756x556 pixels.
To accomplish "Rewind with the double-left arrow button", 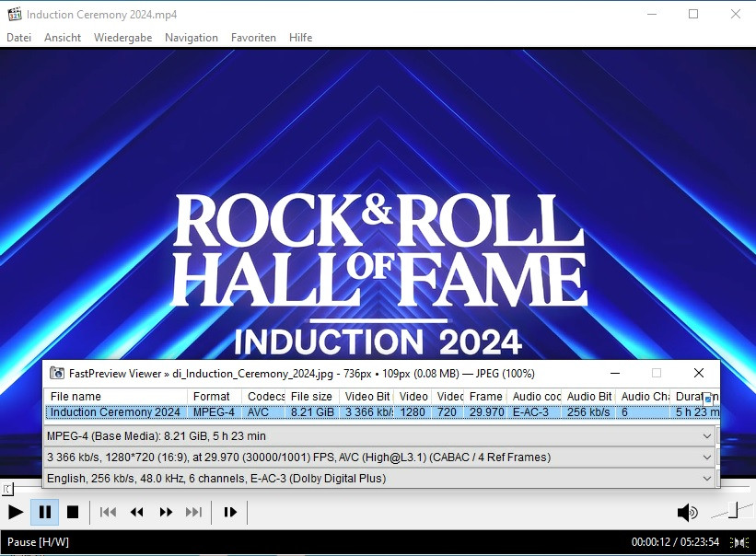I will [136, 513].
